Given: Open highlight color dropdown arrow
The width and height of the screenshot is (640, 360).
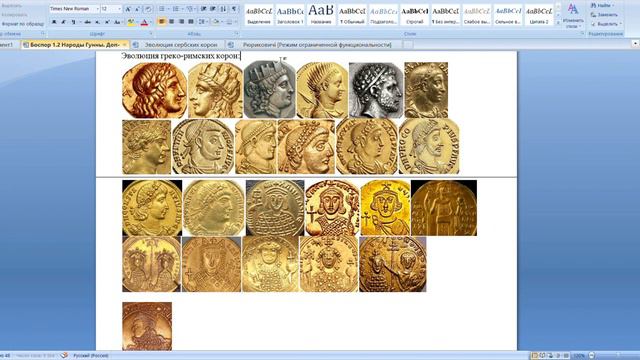Looking at the screenshot, I should (x=137, y=22).
